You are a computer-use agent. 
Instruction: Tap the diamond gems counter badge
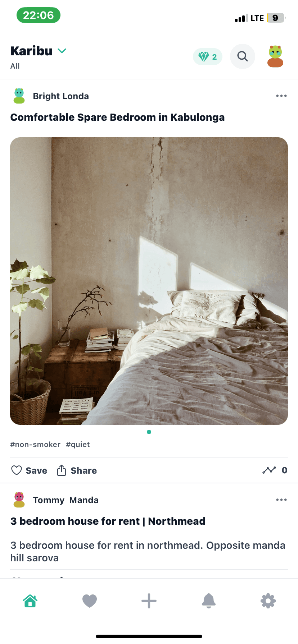(x=208, y=57)
